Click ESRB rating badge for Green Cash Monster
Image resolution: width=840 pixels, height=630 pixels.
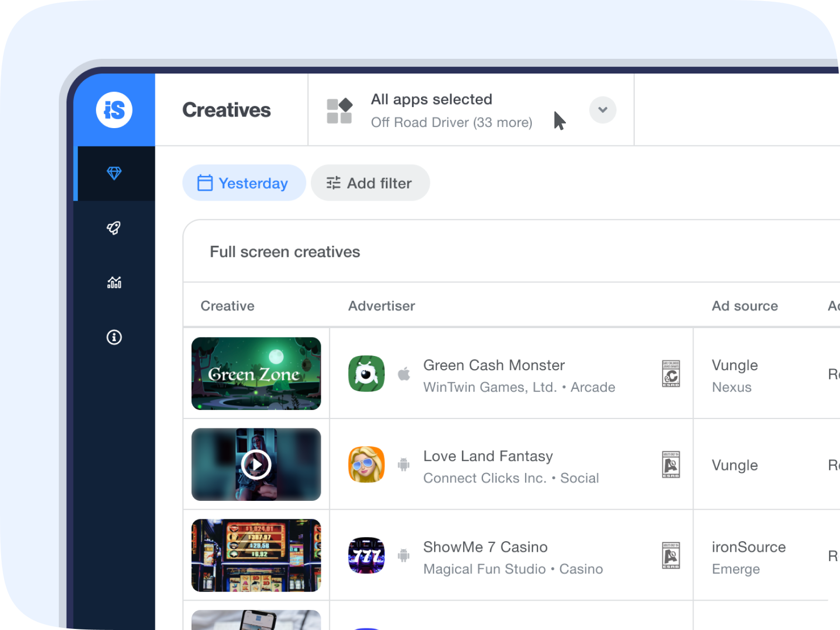coord(671,374)
